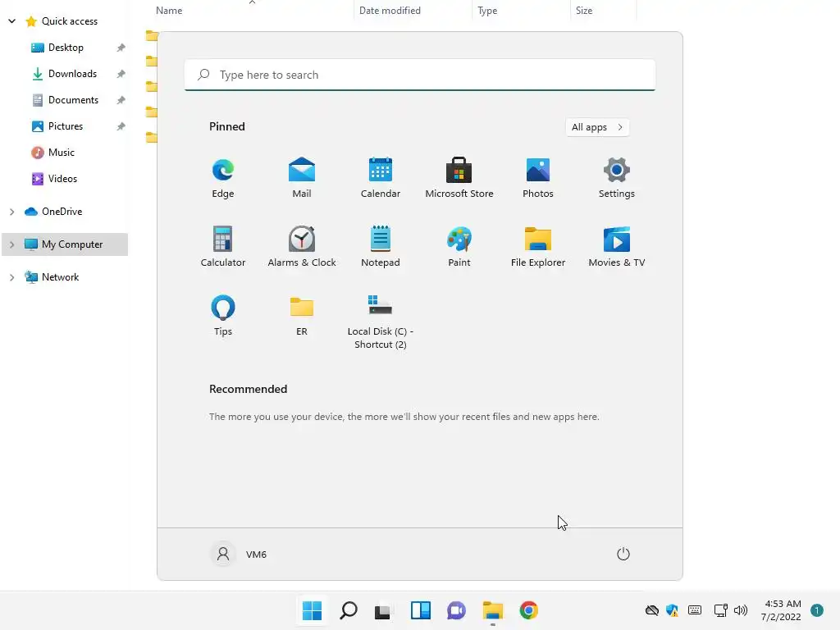Show All apps list
Viewport: 840px width, 630px height.
click(597, 127)
